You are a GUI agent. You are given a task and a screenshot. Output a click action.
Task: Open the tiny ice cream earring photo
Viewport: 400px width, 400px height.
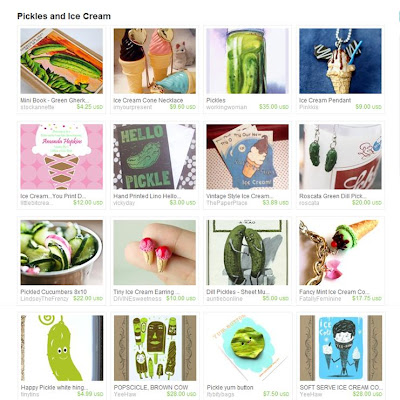[155, 252]
